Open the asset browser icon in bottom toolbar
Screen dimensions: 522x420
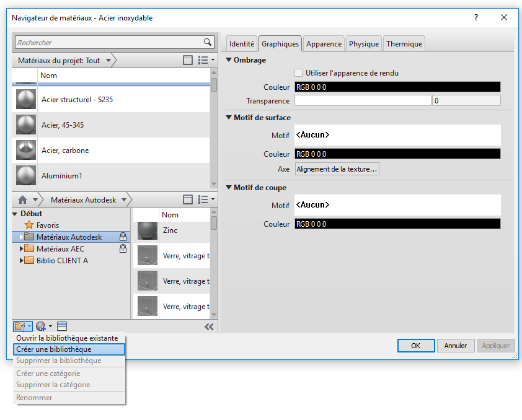tap(62, 326)
